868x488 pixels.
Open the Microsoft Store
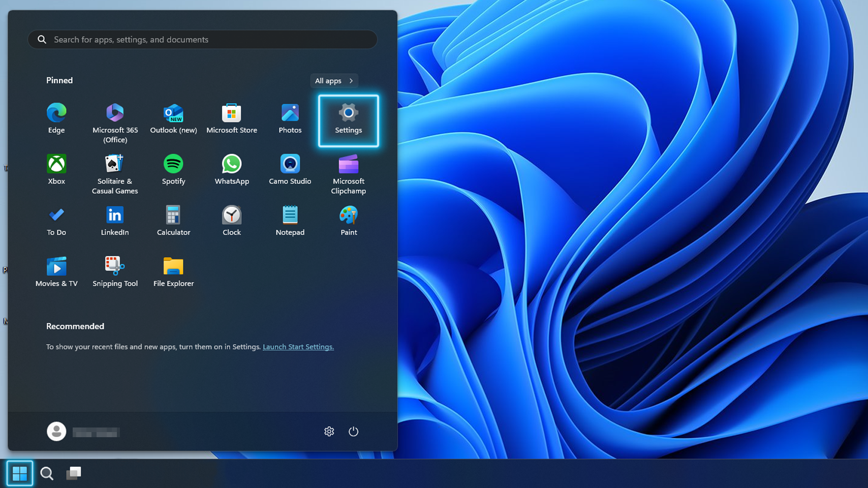232,118
